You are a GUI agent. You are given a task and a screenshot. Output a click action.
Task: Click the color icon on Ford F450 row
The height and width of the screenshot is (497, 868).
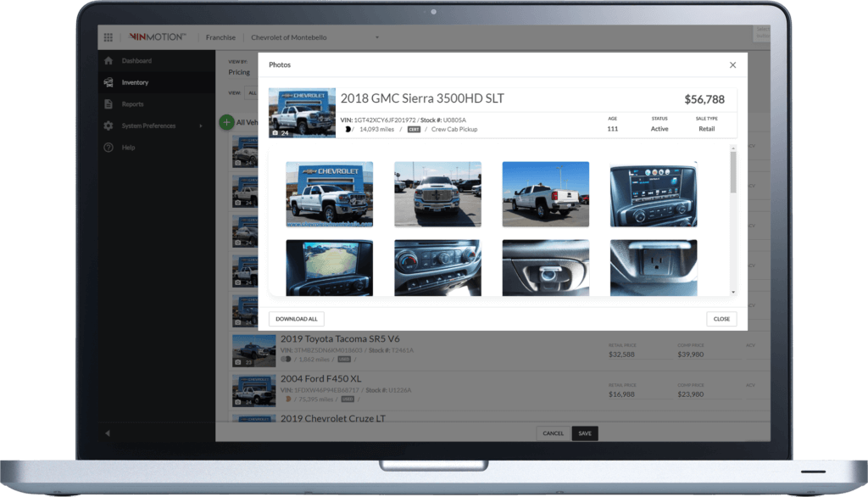[x=288, y=399]
